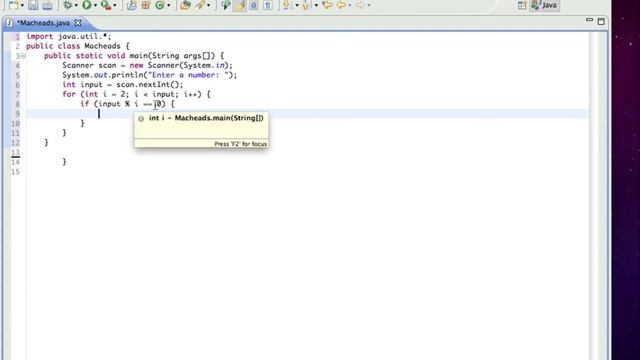The height and width of the screenshot is (360, 640).
Task: Click the 'if' keyword on line 8
Action: 84,104
